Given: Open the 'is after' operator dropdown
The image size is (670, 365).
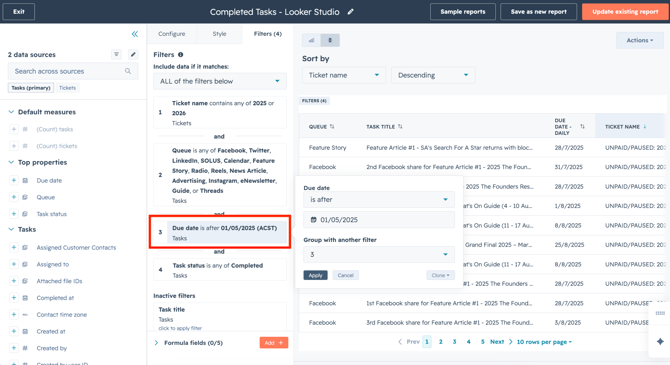Looking at the screenshot, I should point(379,200).
